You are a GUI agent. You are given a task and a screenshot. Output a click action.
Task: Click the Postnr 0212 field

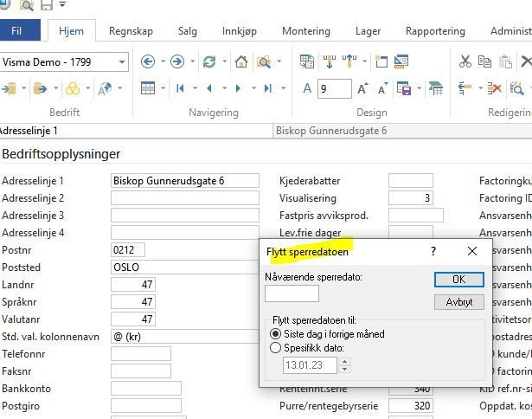pos(128,250)
